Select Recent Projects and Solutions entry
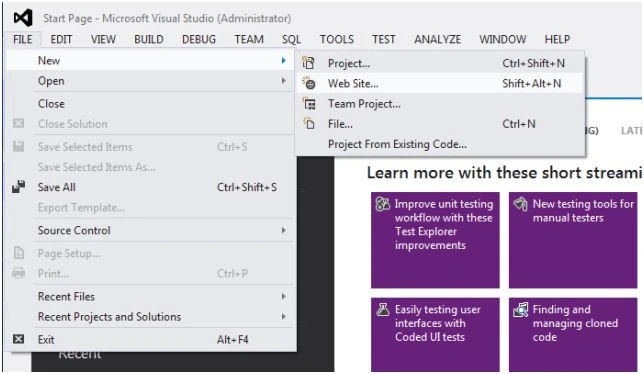 pos(150,317)
